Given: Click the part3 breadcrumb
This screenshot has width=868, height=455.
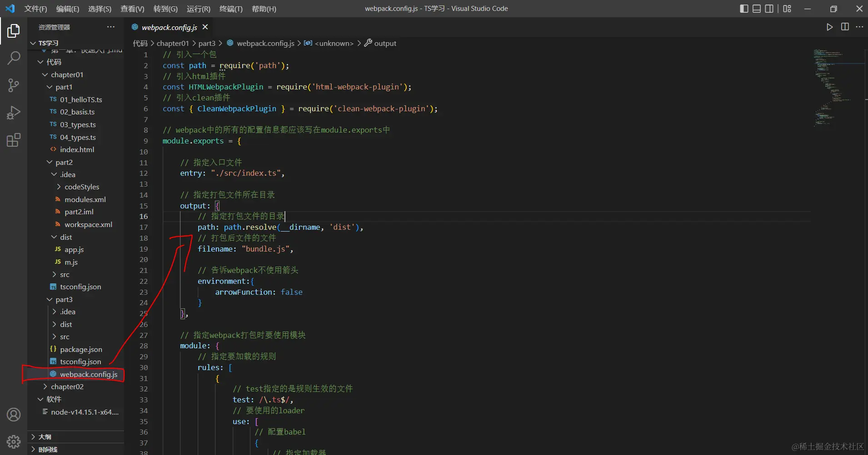Looking at the screenshot, I should coord(207,43).
